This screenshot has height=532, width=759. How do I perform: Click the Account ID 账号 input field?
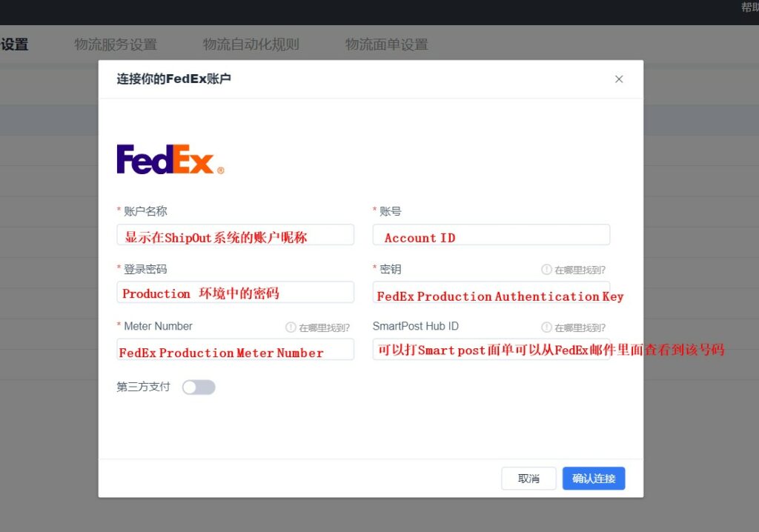[x=491, y=234]
